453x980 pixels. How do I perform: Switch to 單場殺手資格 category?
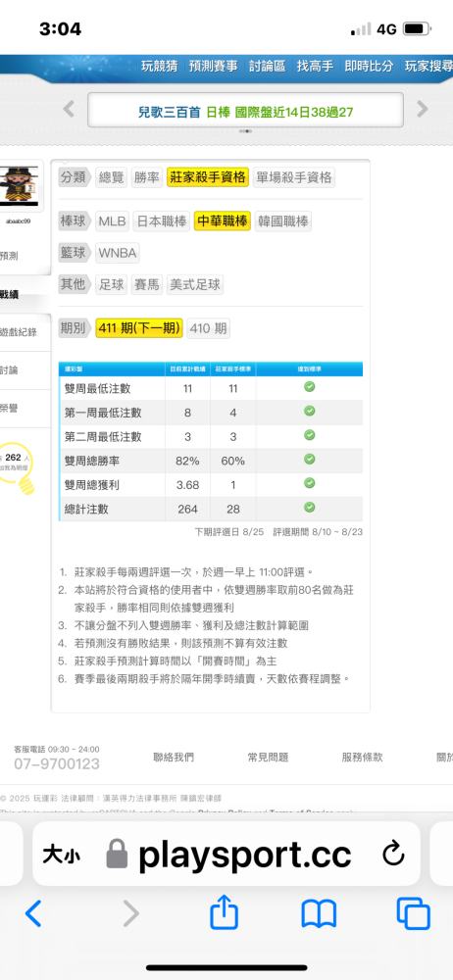click(x=294, y=177)
